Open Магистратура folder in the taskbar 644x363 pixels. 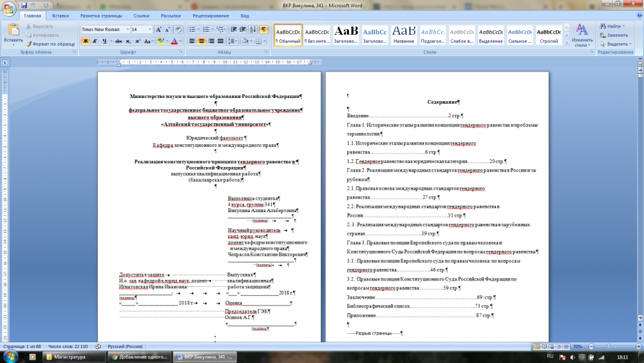click(70, 357)
